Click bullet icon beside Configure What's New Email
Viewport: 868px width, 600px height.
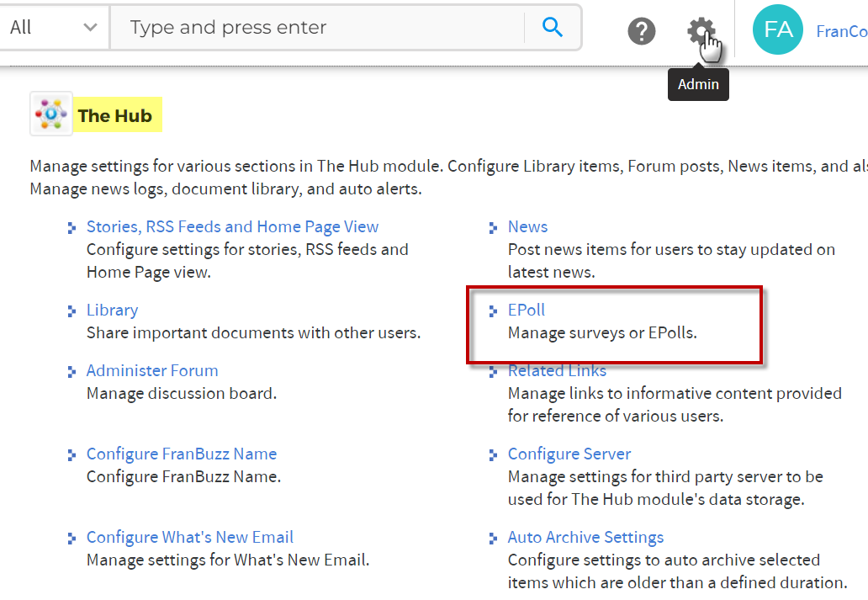point(71,538)
